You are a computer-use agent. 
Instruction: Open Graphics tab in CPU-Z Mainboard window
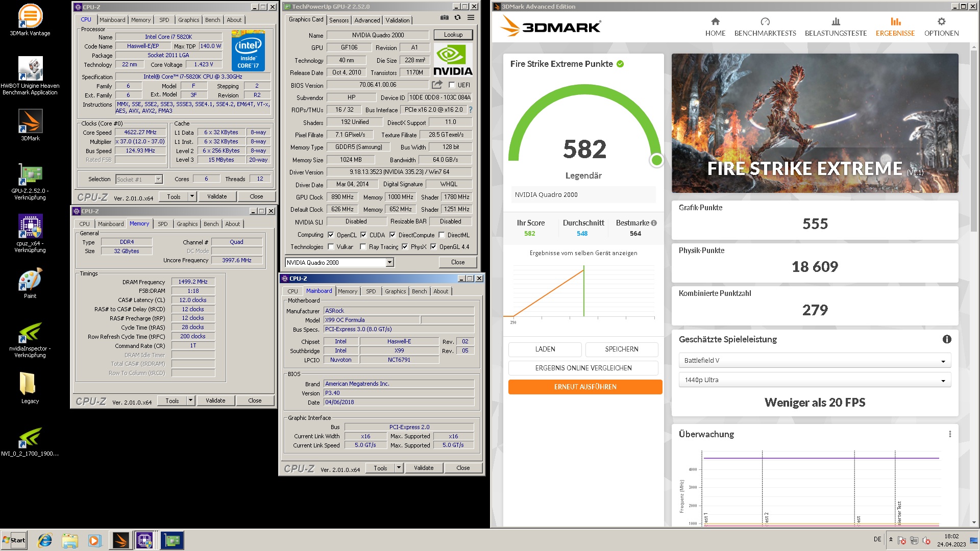[x=395, y=291]
